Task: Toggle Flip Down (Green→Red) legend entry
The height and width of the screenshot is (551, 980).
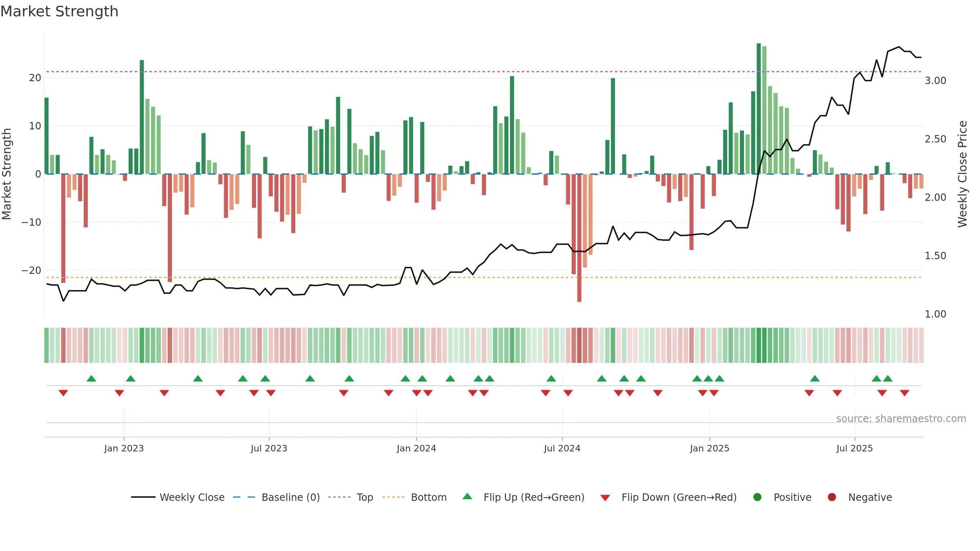Action: click(668, 497)
